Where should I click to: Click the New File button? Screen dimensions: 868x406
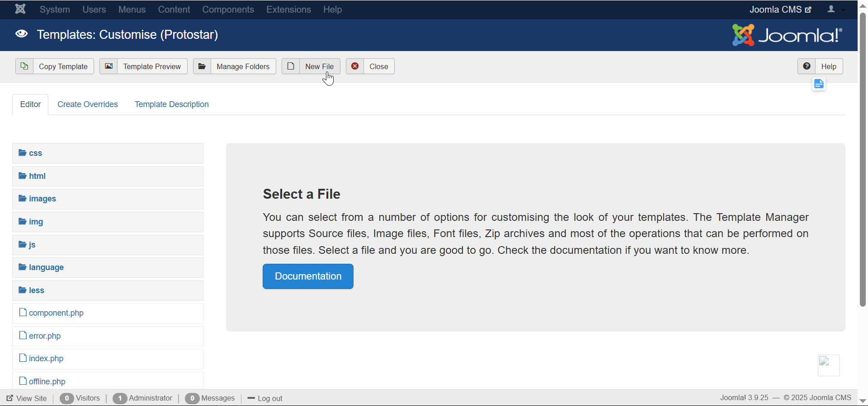coord(319,66)
